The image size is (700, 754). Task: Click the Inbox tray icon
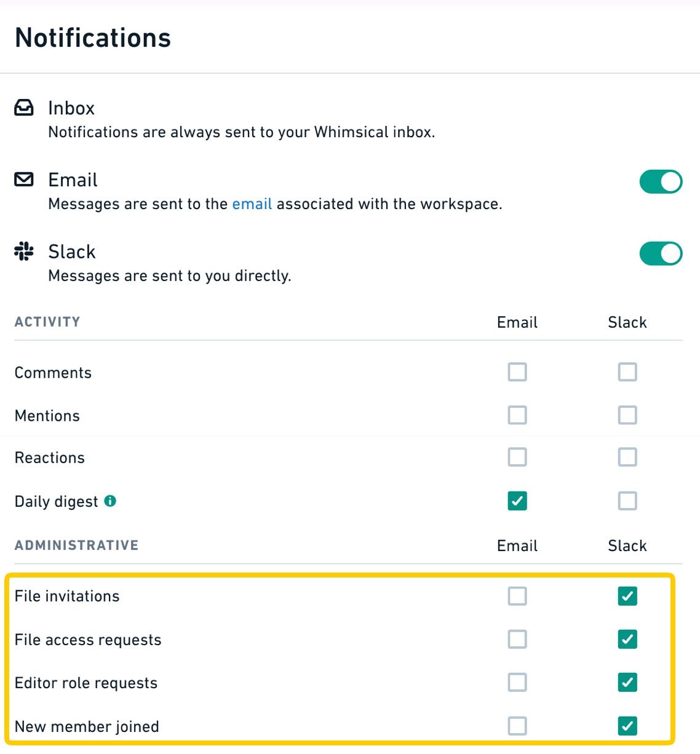pyautogui.click(x=24, y=108)
